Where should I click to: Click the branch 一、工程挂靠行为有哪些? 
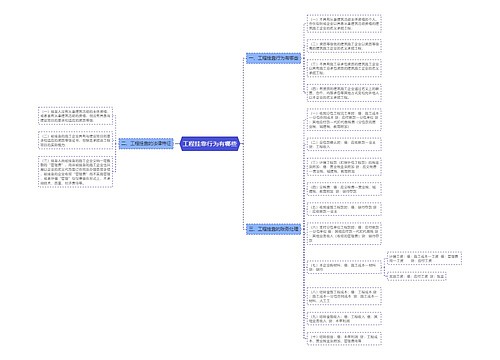274,58
